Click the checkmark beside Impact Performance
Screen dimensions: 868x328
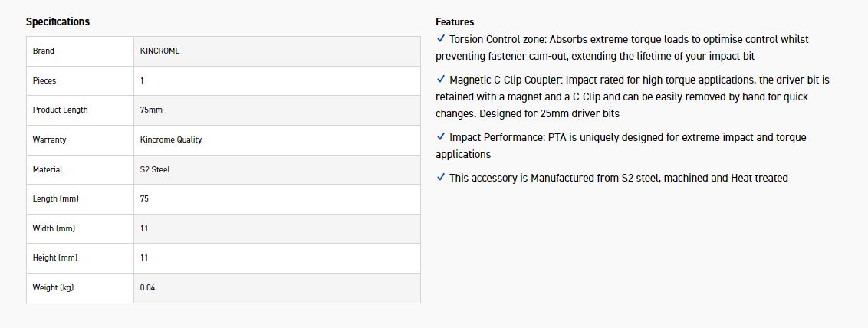(x=440, y=136)
